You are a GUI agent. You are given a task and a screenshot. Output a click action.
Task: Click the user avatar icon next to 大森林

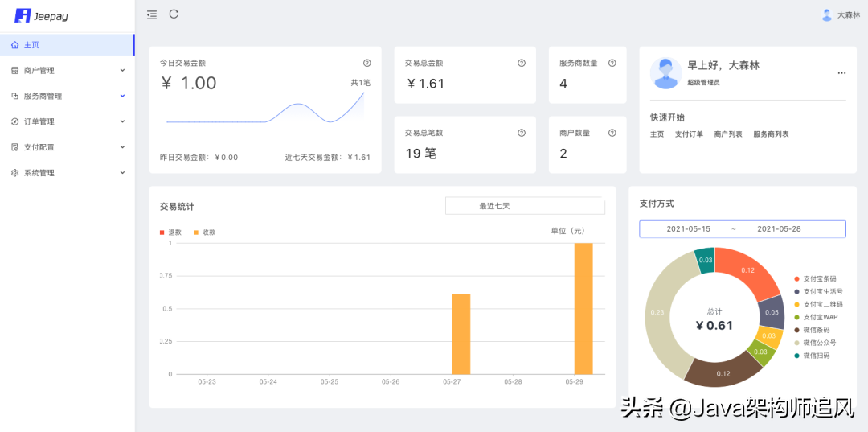(x=827, y=15)
